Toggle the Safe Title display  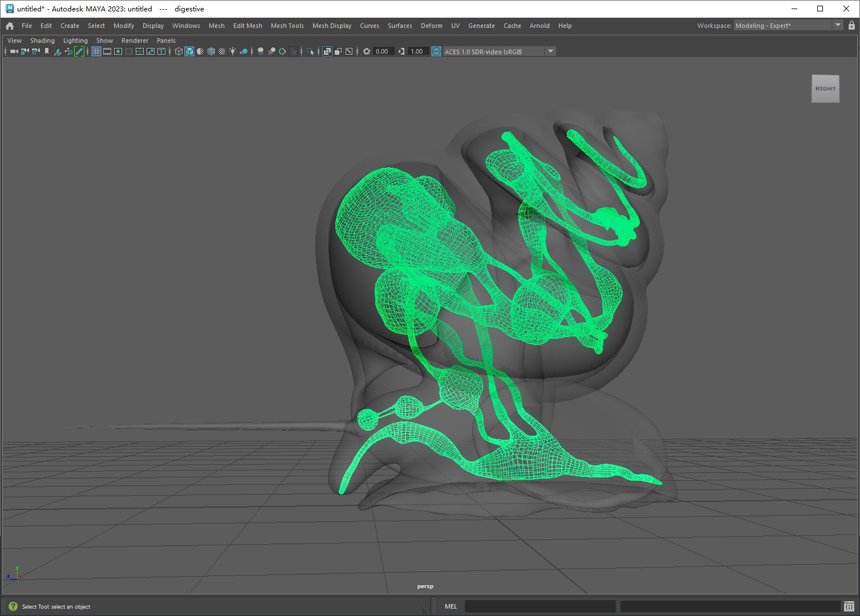point(161,51)
